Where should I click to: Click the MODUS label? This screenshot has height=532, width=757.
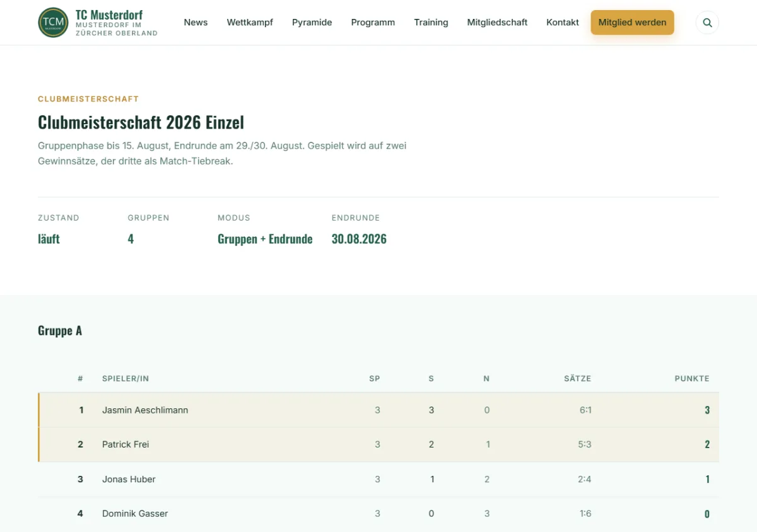tap(234, 218)
